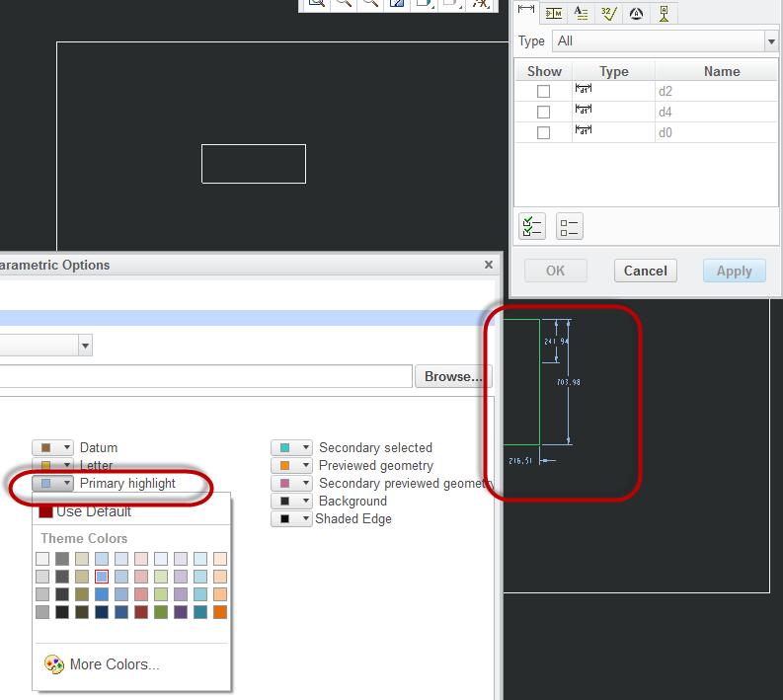The image size is (783, 700).
Task: Click the file path input field
Action: coord(205,376)
